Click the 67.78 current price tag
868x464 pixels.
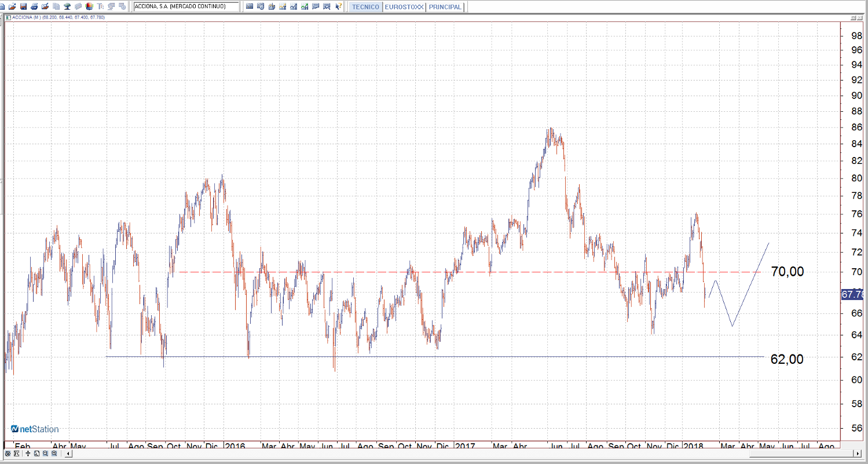coord(854,295)
